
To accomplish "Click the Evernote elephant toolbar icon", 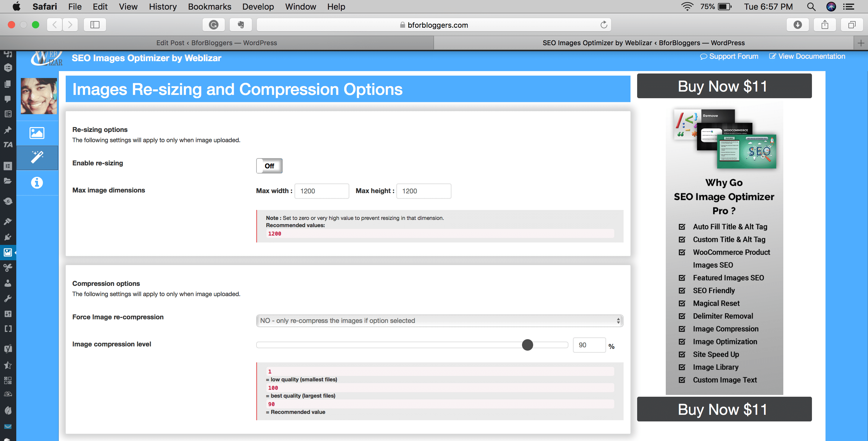I will 241,25.
